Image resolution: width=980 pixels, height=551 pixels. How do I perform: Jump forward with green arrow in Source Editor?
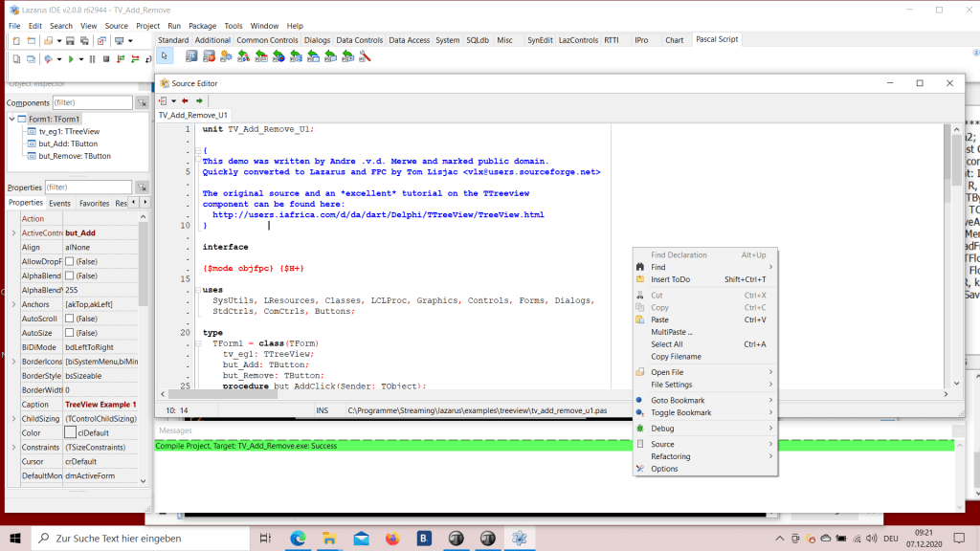[x=199, y=100]
